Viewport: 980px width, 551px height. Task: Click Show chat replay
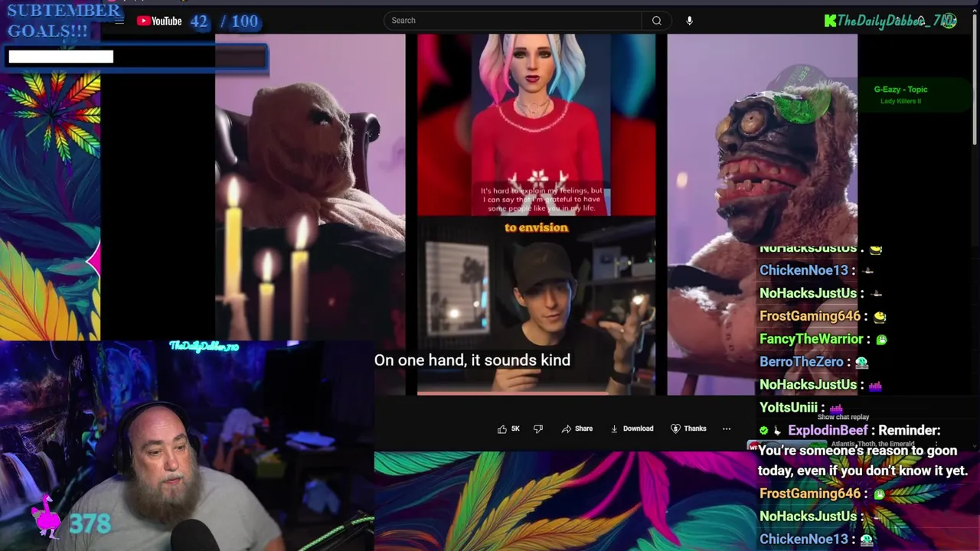click(843, 417)
